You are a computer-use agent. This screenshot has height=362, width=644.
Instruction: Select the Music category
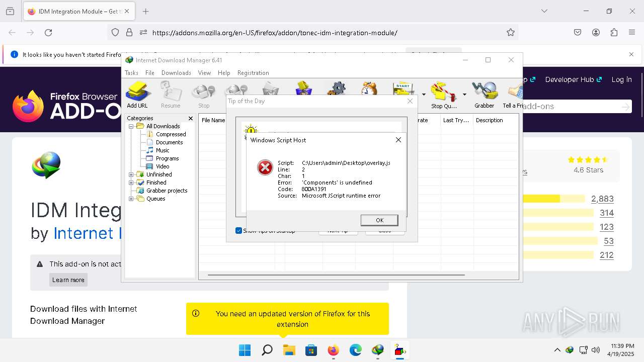click(163, 150)
